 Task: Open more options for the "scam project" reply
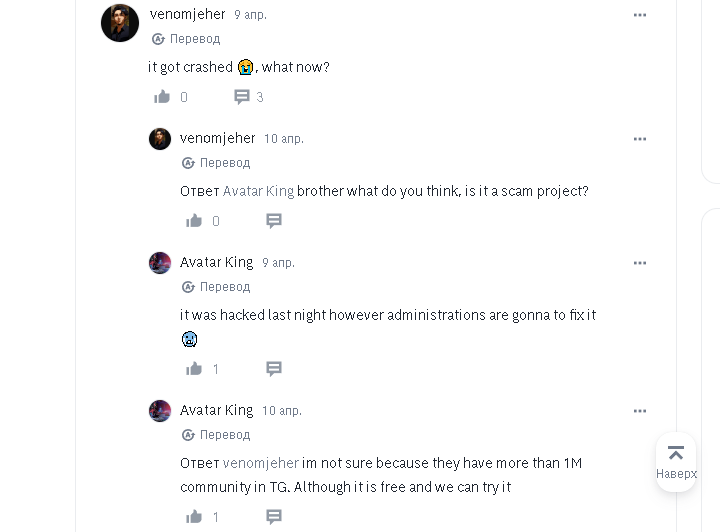coord(640,139)
